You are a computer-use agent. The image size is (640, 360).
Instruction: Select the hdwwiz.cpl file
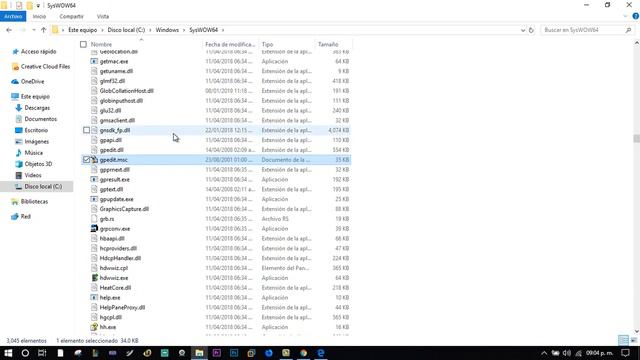(x=114, y=268)
